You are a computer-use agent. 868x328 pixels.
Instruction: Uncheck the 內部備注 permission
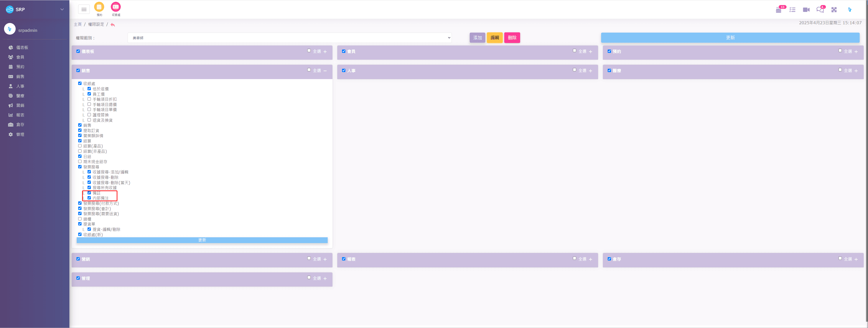pos(89,198)
